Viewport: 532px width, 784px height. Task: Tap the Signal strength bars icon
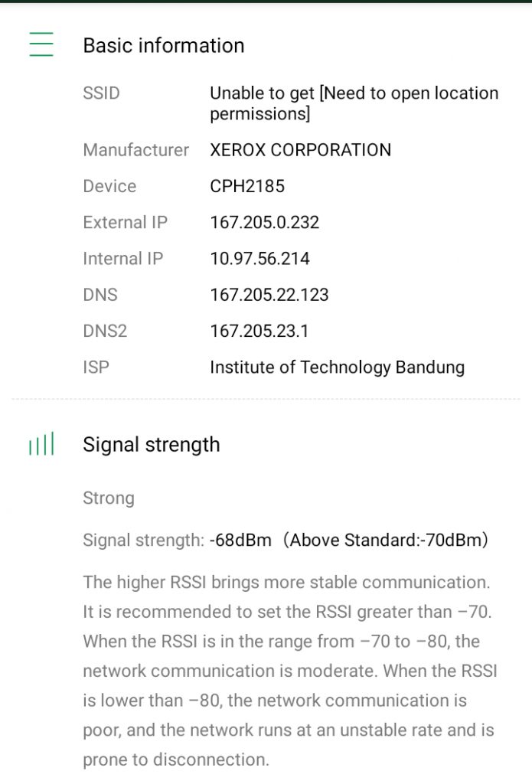click(41, 445)
